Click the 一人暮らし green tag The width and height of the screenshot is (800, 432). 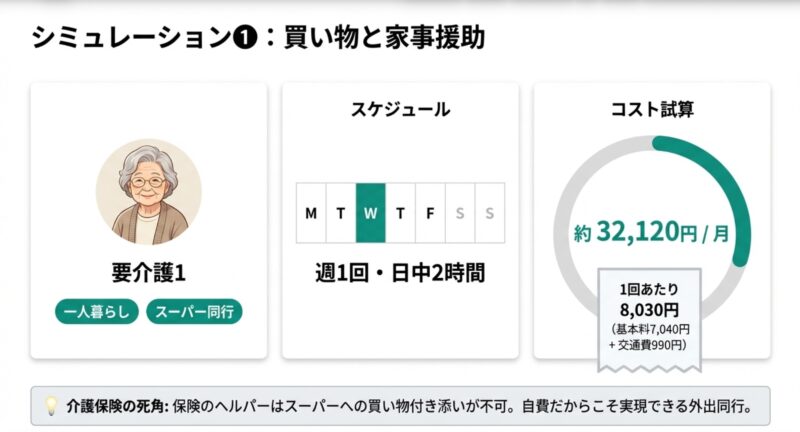pyautogui.click(x=97, y=312)
